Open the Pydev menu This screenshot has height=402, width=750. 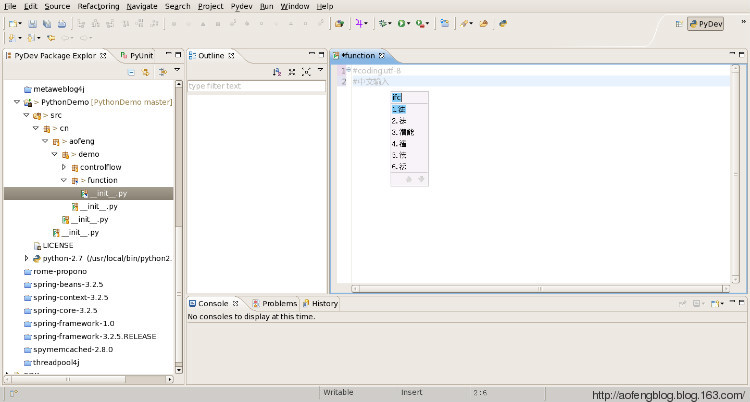pos(242,6)
